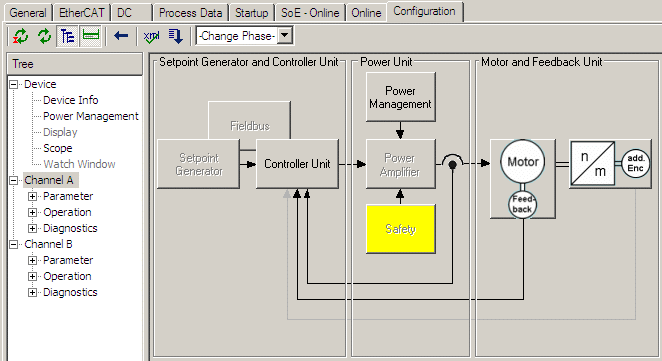Expand Diagnostics under Channel B

pyautogui.click(x=32, y=292)
